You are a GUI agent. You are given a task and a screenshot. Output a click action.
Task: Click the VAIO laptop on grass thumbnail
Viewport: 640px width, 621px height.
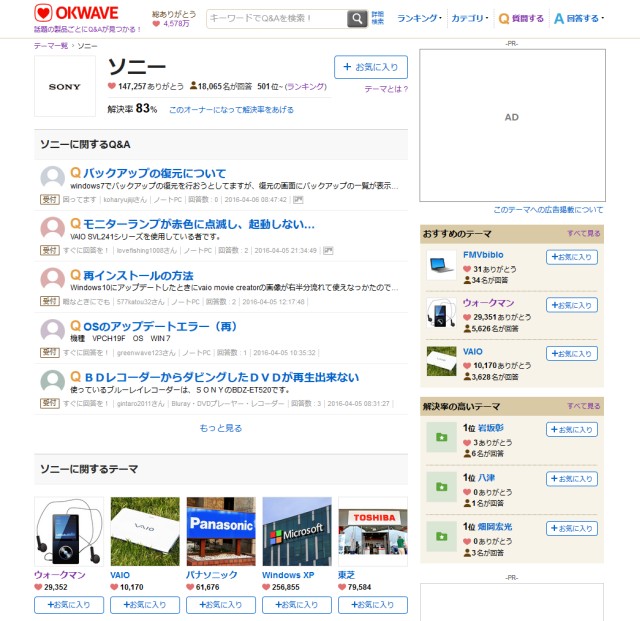click(x=145, y=531)
